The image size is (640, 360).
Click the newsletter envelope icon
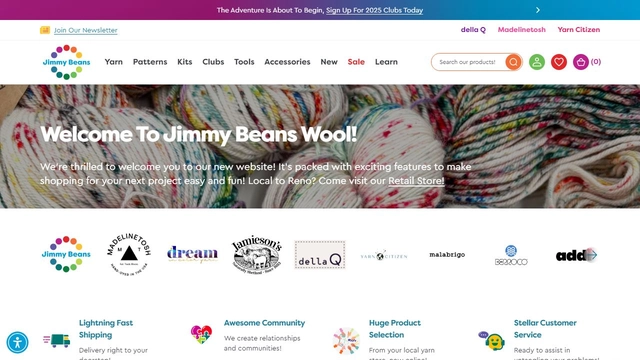tap(45, 30)
